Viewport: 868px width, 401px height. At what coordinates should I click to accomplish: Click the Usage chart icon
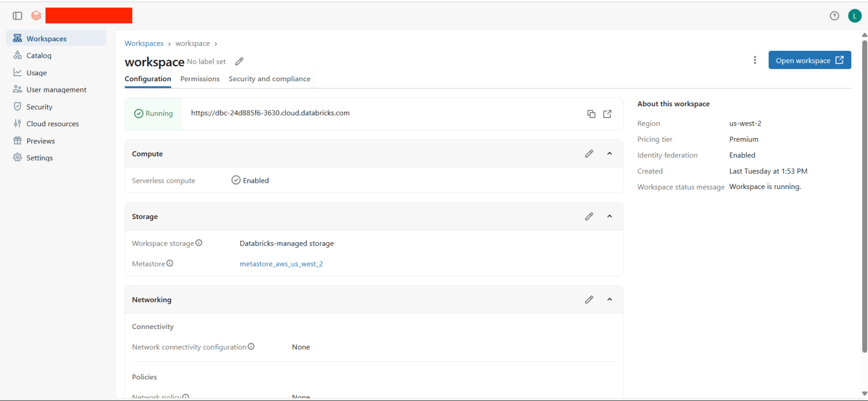pyautogui.click(x=17, y=72)
